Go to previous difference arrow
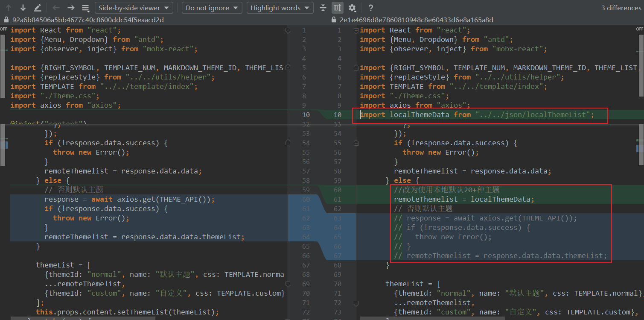644x320 pixels. tap(9, 8)
